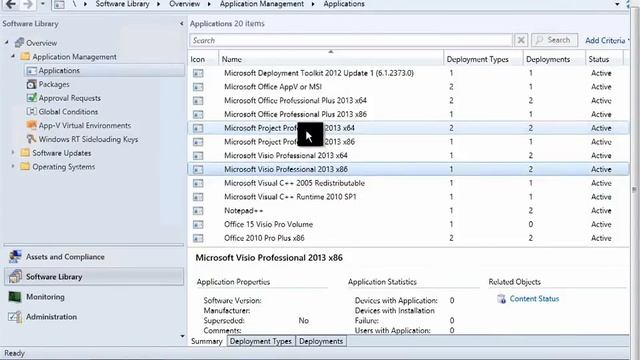Viewport: 640px width, 360px height.
Task: Click the Content Status icon
Action: 501,299
